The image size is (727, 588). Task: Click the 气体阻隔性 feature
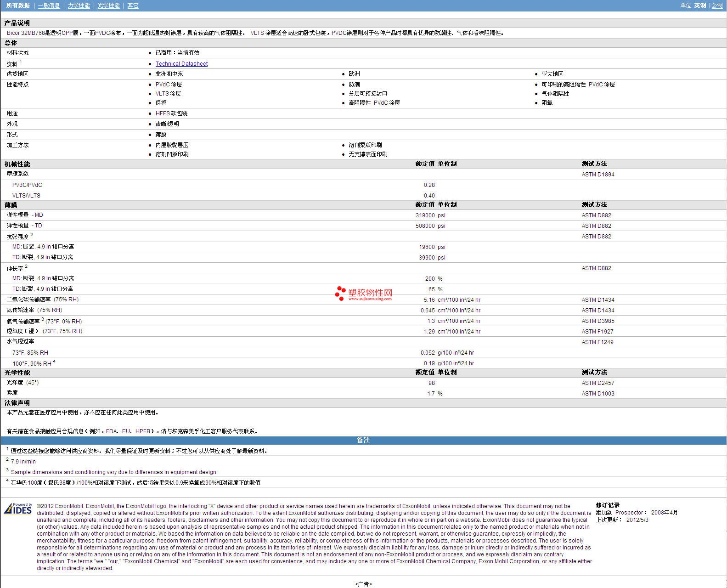tap(555, 94)
